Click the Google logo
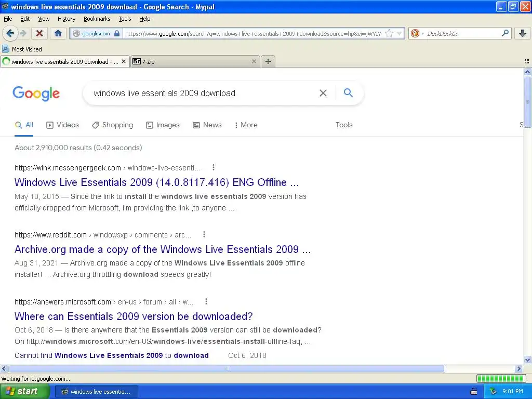Image resolution: width=532 pixels, height=399 pixels. 36,94
